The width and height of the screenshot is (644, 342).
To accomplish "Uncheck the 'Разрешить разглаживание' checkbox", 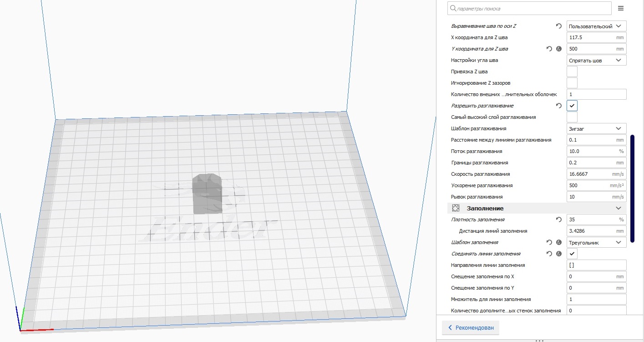I will pyautogui.click(x=572, y=106).
